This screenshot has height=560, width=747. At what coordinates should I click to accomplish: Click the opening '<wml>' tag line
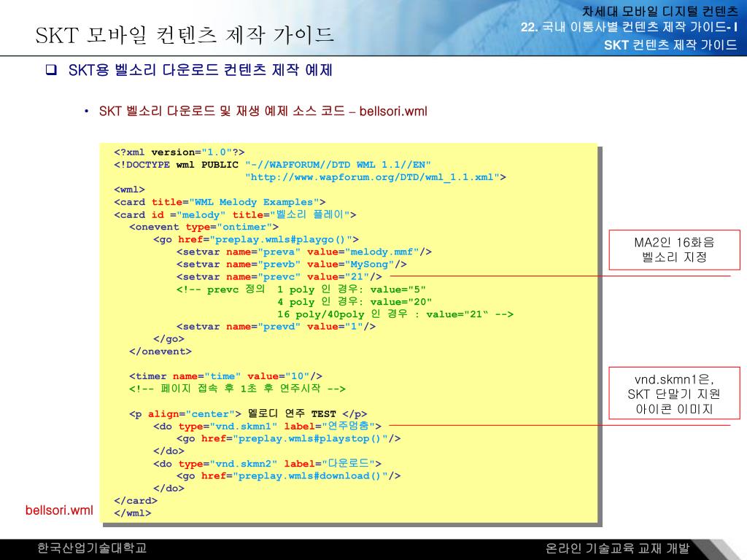coord(129,190)
